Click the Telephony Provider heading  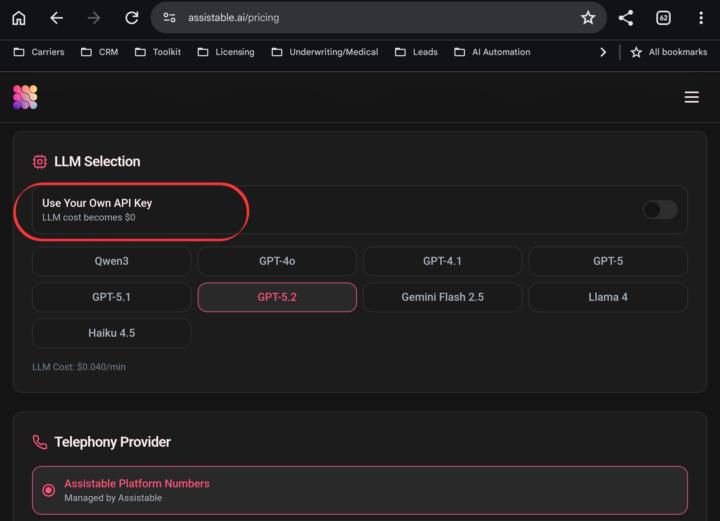(x=112, y=442)
